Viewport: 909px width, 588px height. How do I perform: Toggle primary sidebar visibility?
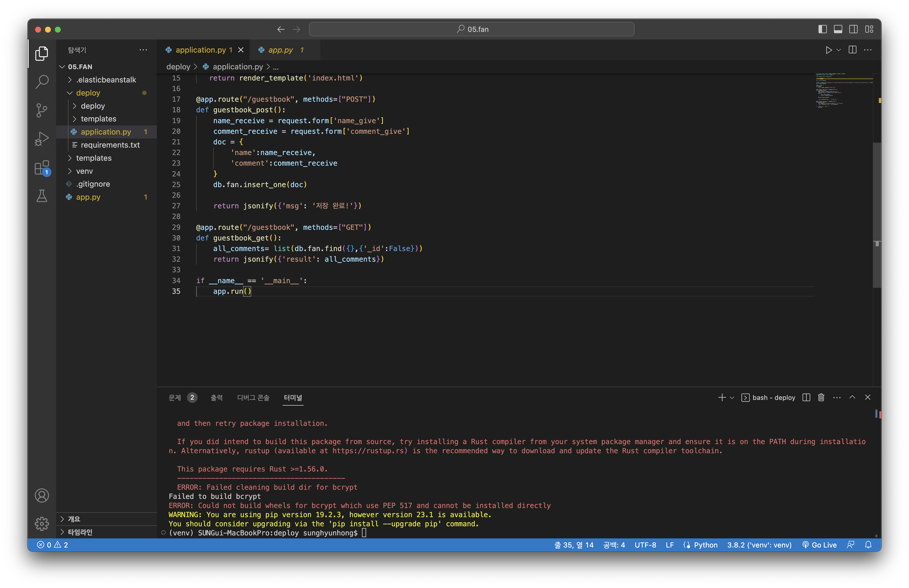823,29
